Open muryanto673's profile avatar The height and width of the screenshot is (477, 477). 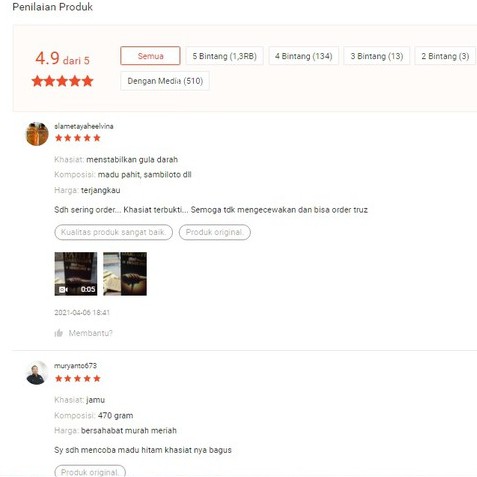[x=37, y=373]
